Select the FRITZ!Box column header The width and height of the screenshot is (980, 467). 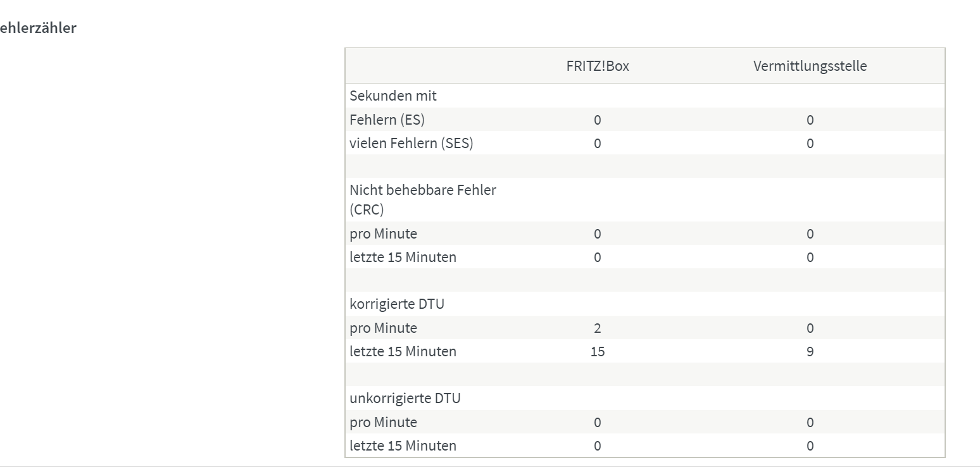pos(597,66)
